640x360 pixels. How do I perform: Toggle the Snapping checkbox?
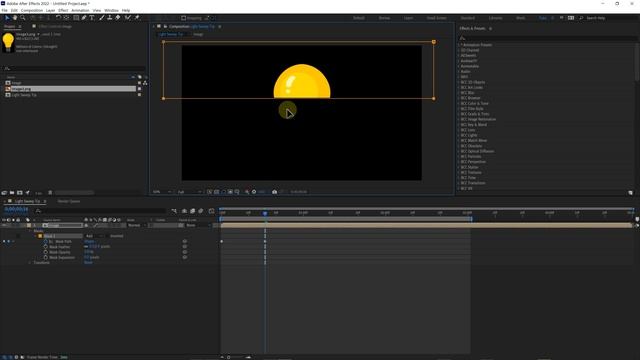(x=184, y=18)
